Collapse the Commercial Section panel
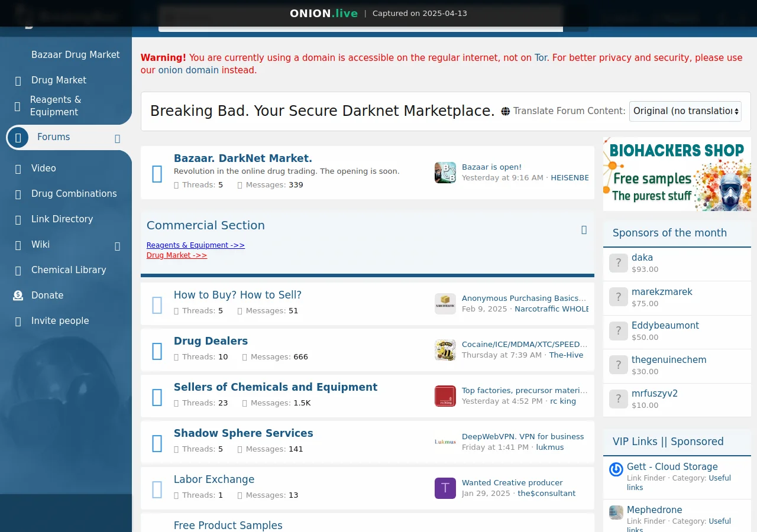 [x=584, y=230]
